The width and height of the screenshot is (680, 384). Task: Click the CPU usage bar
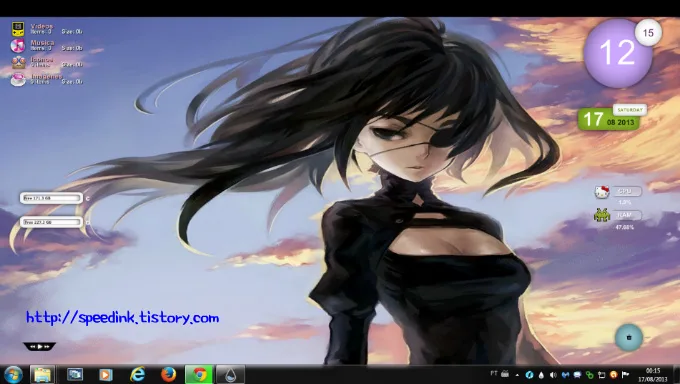coord(627,191)
